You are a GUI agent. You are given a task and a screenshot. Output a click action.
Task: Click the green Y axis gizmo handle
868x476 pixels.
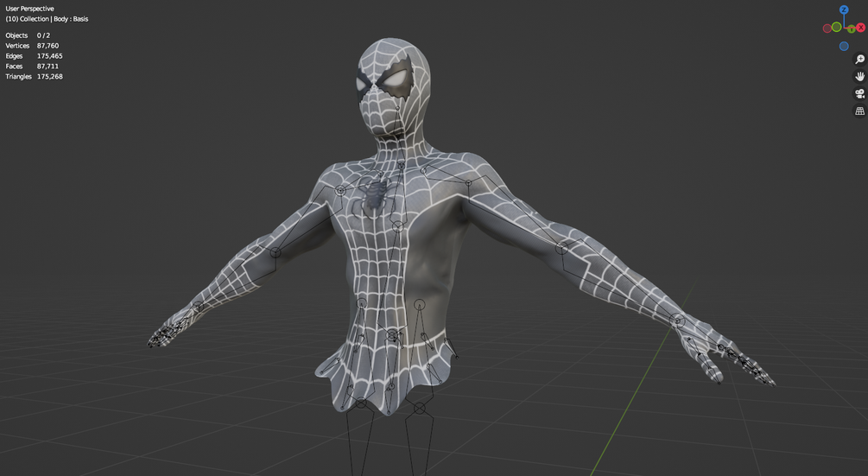pyautogui.click(x=852, y=29)
